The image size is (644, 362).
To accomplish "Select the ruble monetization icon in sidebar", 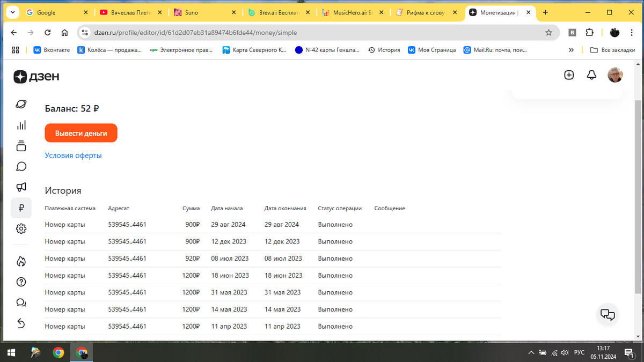I will click(21, 208).
